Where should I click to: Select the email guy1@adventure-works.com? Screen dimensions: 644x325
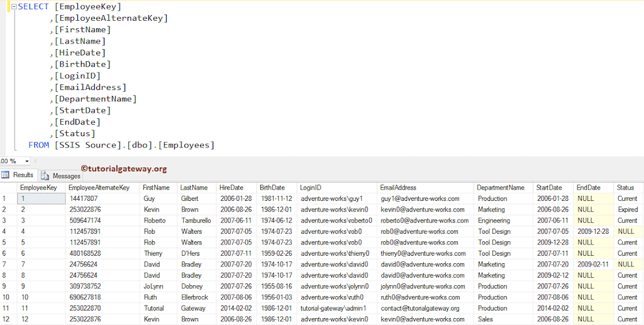click(x=426, y=198)
